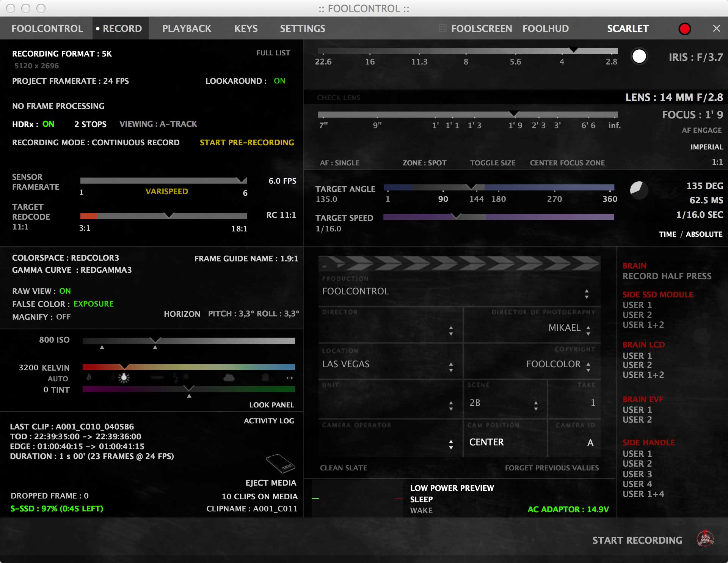This screenshot has height=563, width=728.
Task: Click the RED logo next to START RECORDING
Action: tap(705, 538)
